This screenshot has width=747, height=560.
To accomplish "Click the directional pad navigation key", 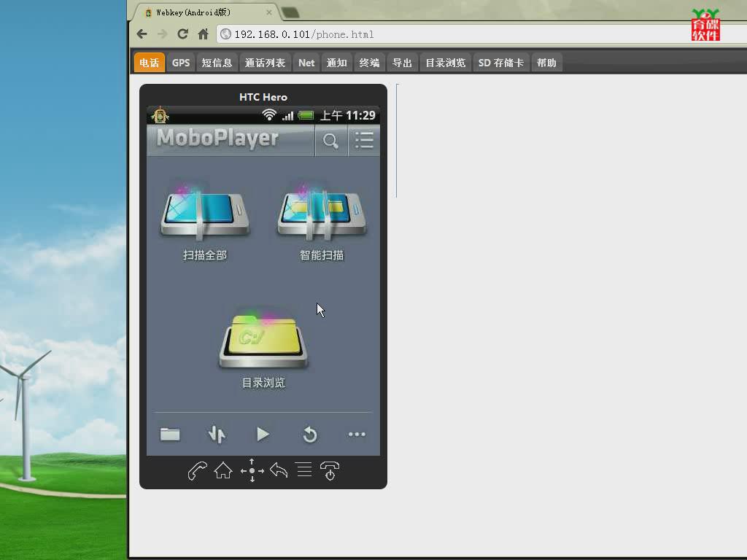I will [252, 470].
